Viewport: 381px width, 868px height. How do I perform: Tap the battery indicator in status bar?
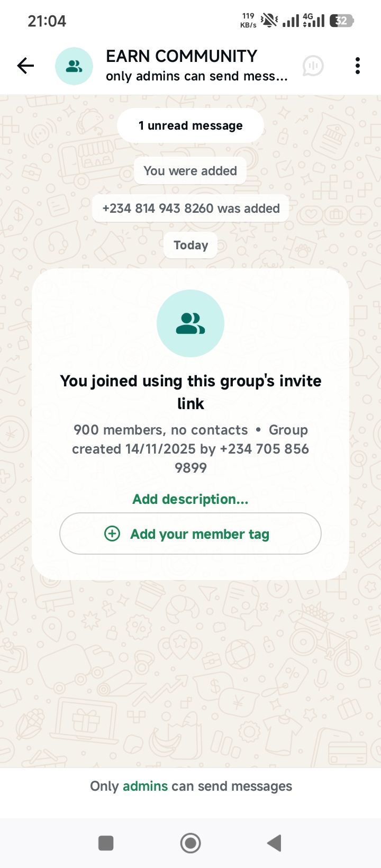click(341, 21)
